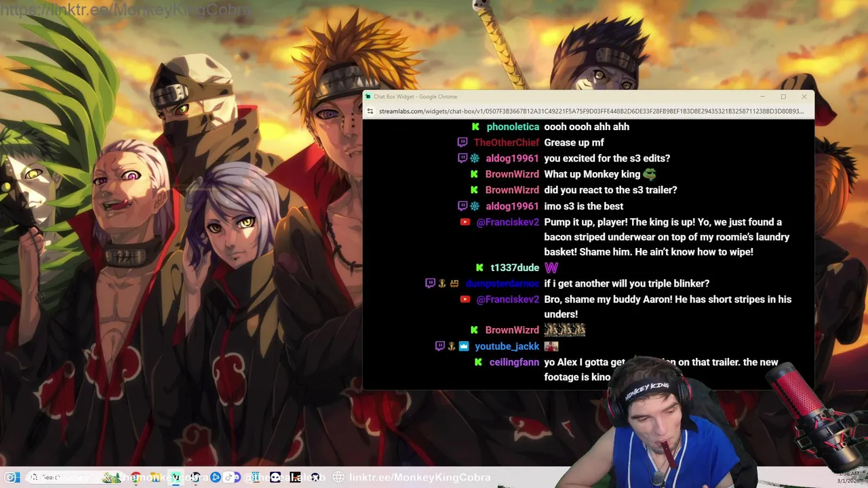Open Google Chrome from the taskbar

(136, 477)
